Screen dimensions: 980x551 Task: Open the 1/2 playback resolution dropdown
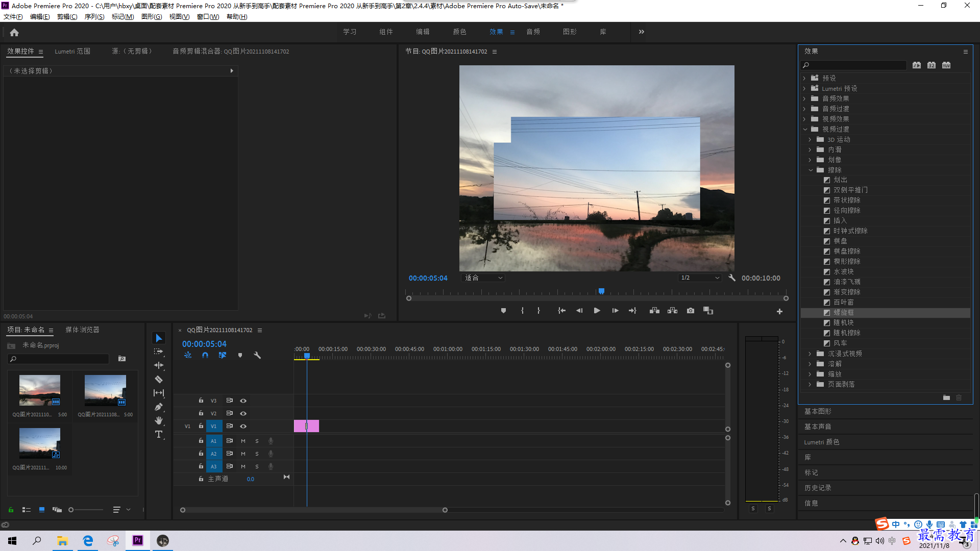tap(700, 278)
